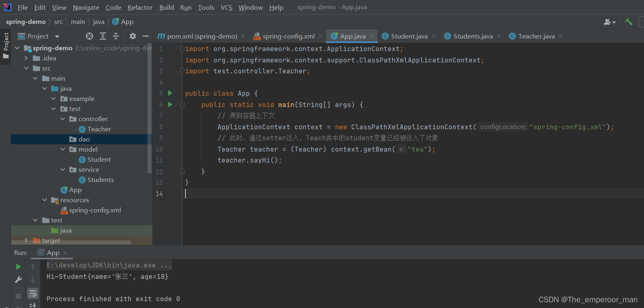Expand the .idea folder
The image size is (644, 308).
coord(26,58)
